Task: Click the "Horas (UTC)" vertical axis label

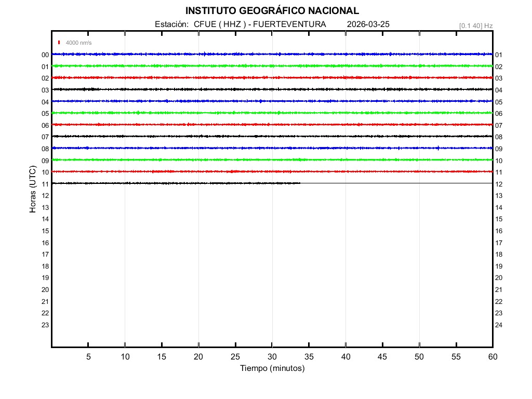Action: point(33,190)
